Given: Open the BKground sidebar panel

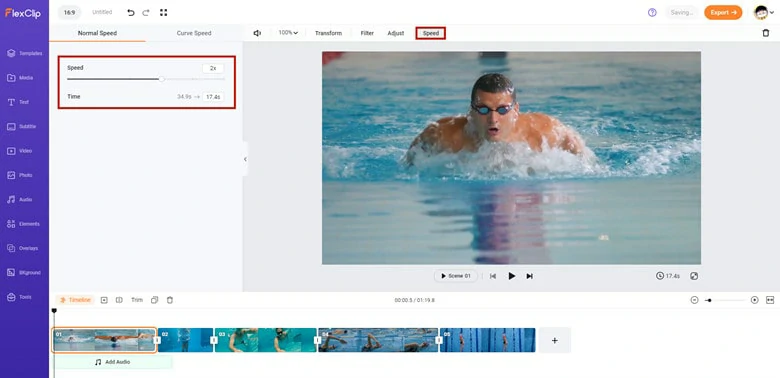Looking at the screenshot, I should coord(23,273).
